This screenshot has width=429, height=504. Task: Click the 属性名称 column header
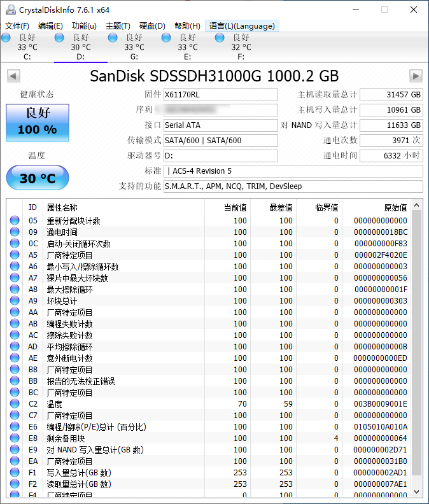(x=124, y=207)
